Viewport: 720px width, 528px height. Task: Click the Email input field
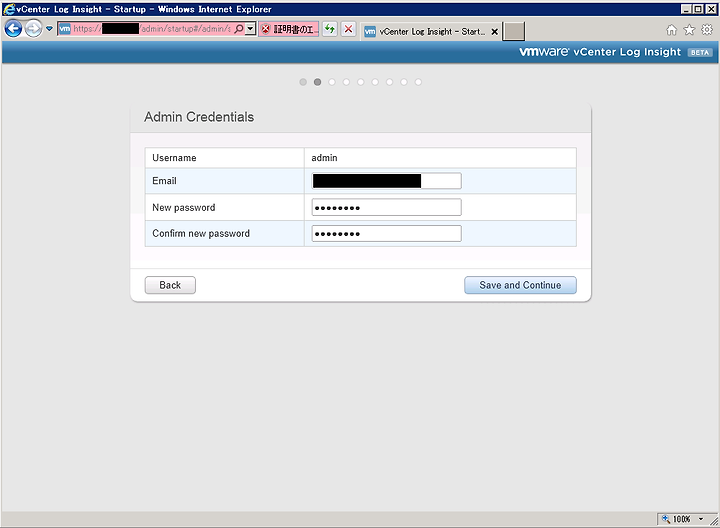click(387, 181)
